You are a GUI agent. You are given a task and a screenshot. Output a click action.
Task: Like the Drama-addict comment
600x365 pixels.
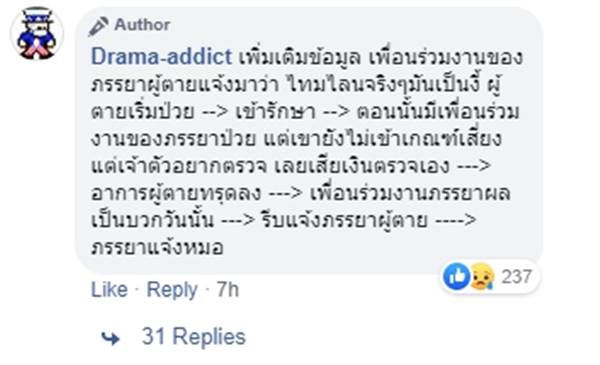109,289
